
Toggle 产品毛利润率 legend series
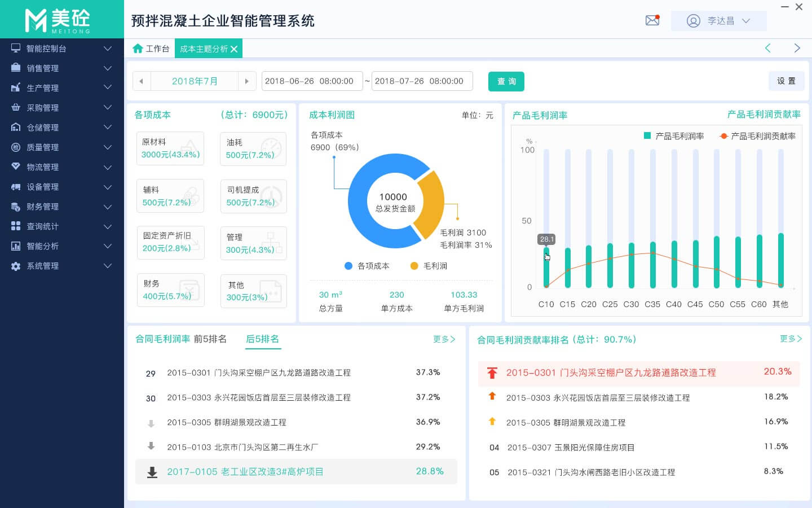pos(674,136)
